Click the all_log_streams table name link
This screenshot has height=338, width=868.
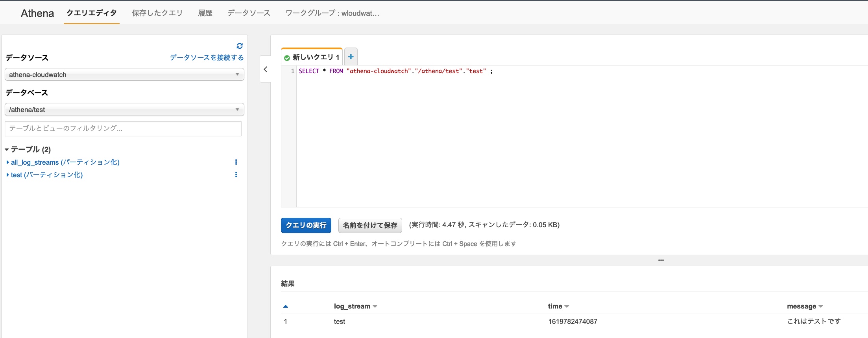65,162
